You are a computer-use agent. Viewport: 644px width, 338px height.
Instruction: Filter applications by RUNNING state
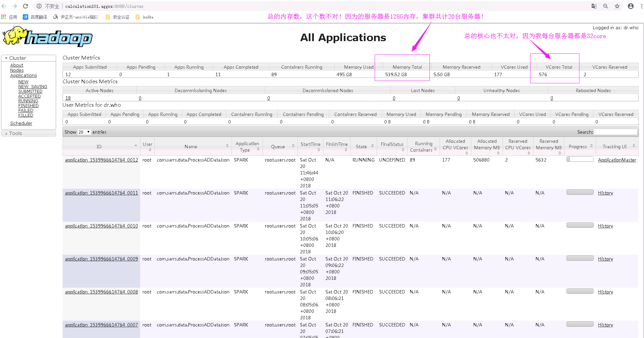[x=28, y=101]
